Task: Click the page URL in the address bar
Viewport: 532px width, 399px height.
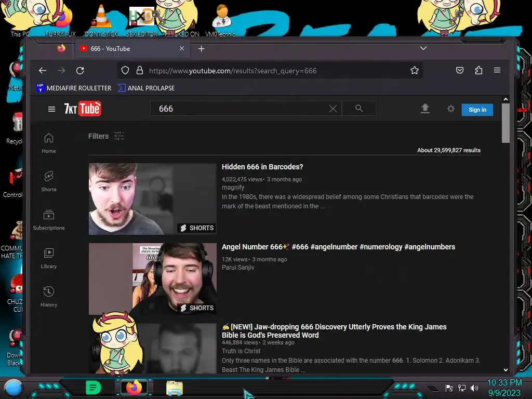Action: (x=233, y=71)
